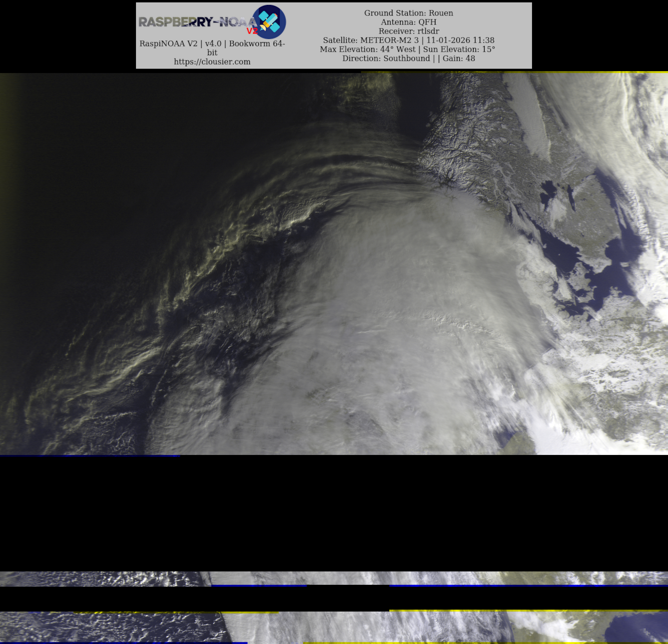Click the Receiver: rtlsdr line
Viewport: 668px width, 644px height.
[408, 31]
